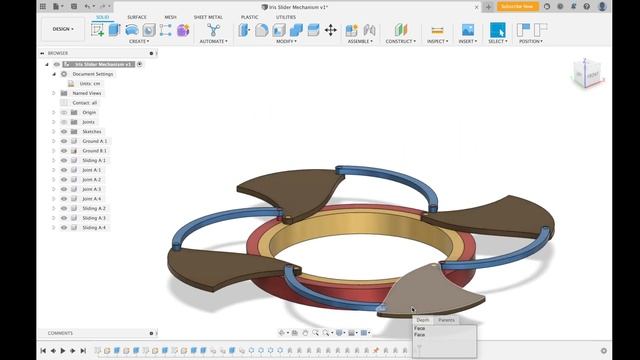640x360 pixels.
Task: Click the first Position capture icon
Action: [523, 30]
